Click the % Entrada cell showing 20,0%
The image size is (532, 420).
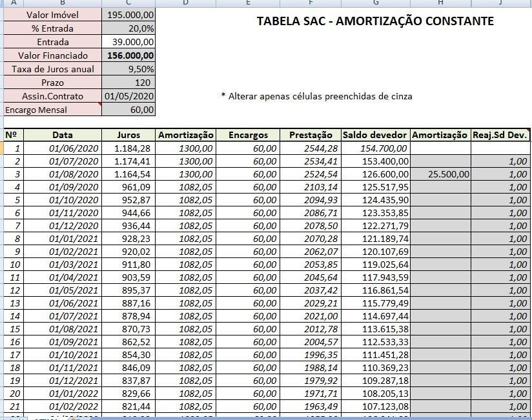pyautogui.click(x=128, y=28)
